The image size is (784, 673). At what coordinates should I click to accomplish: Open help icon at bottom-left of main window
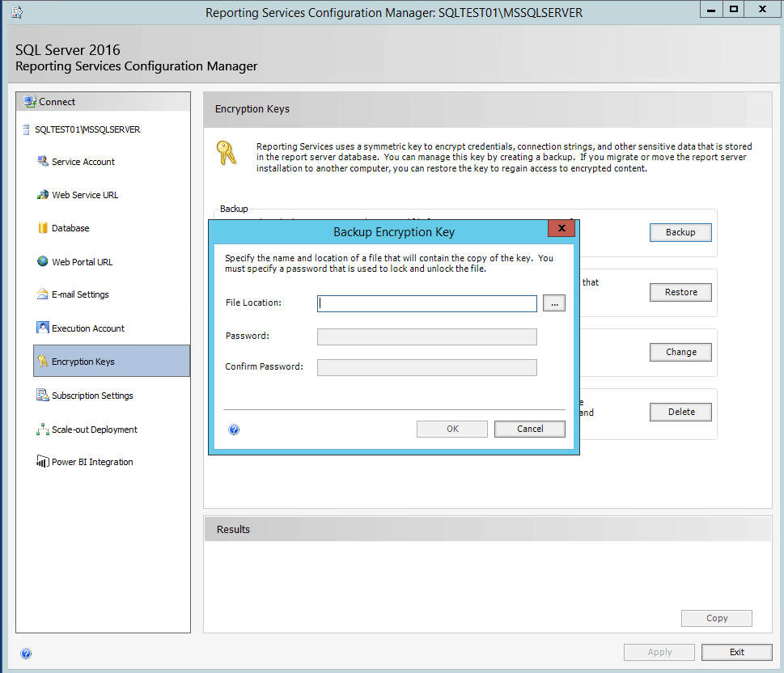click(26, 654)
